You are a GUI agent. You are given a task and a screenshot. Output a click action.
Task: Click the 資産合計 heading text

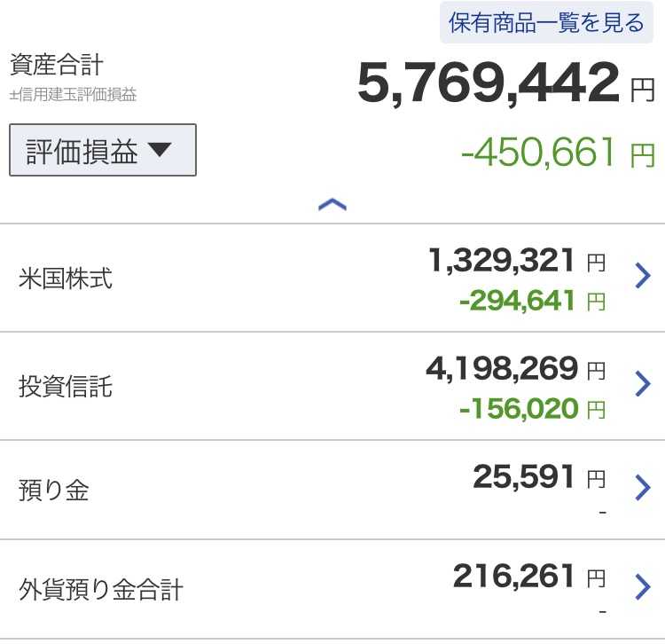point(57,65)
